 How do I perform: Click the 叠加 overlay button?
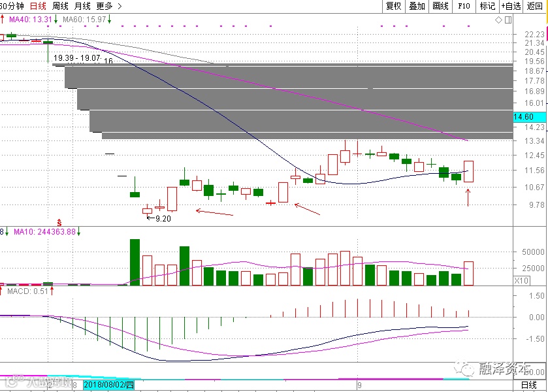point(417,7)
